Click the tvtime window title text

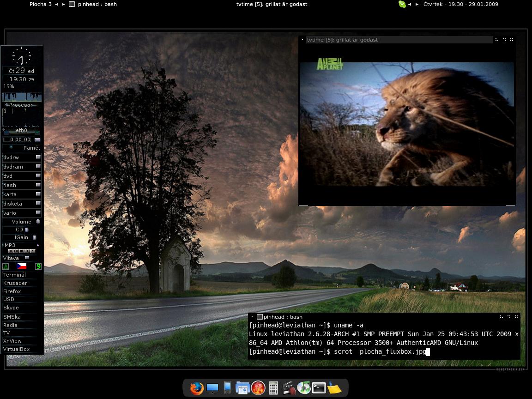342,40
